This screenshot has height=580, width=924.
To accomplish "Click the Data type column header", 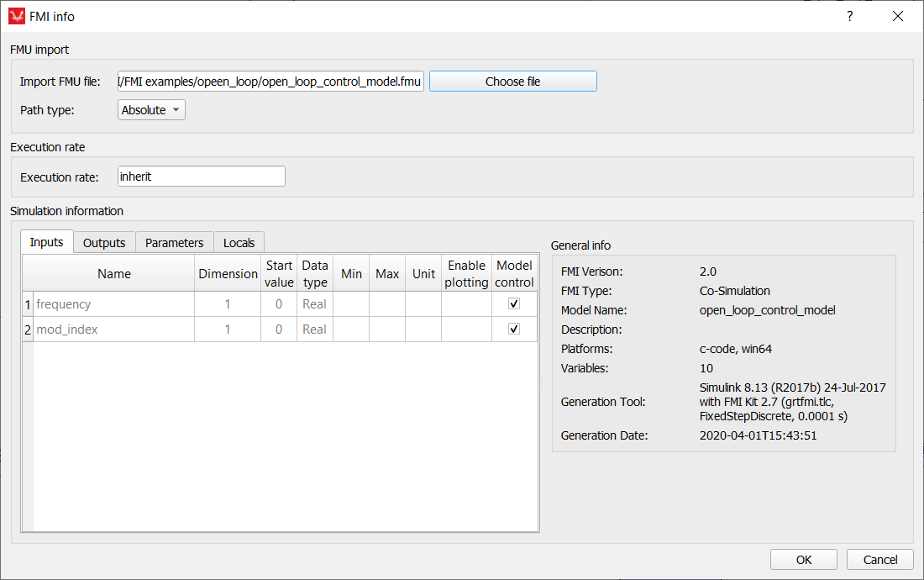I will point(315,273).
